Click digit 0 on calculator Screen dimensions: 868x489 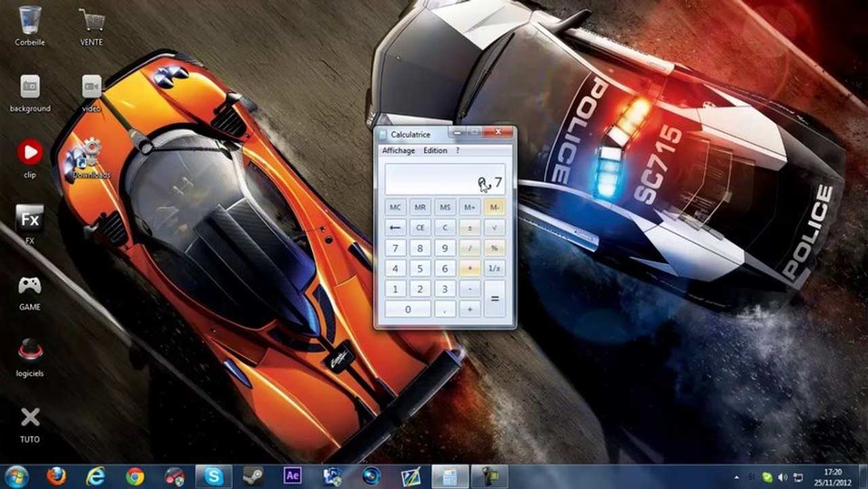(x=408, y=309)
